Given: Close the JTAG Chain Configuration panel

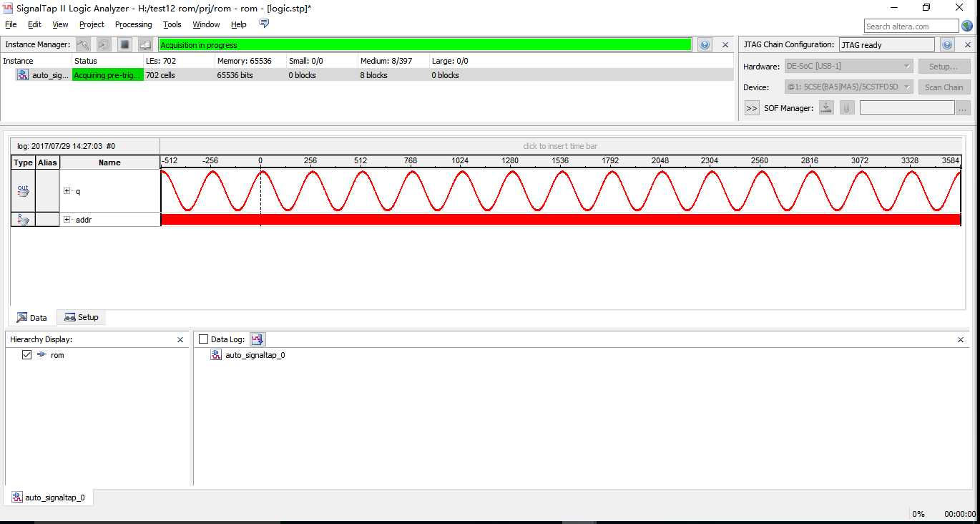Looking at the screenshot, I should pyautogui.click(x=967, y=44).
